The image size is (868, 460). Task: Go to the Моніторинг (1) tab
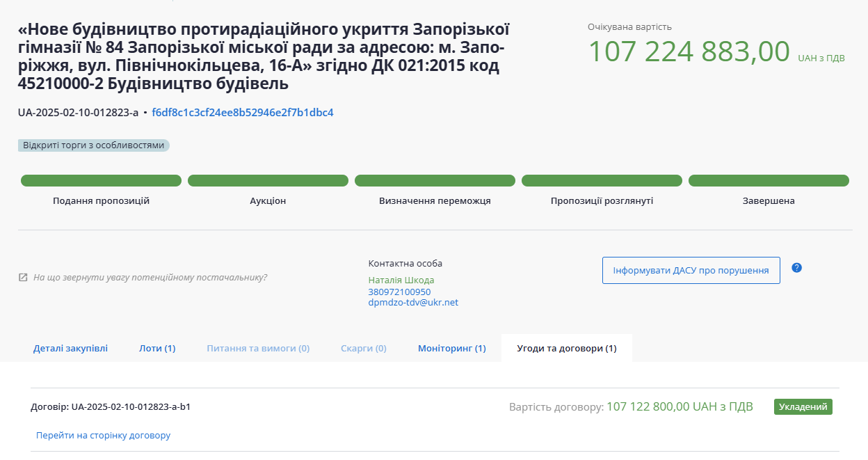click(x=451, y=348)
